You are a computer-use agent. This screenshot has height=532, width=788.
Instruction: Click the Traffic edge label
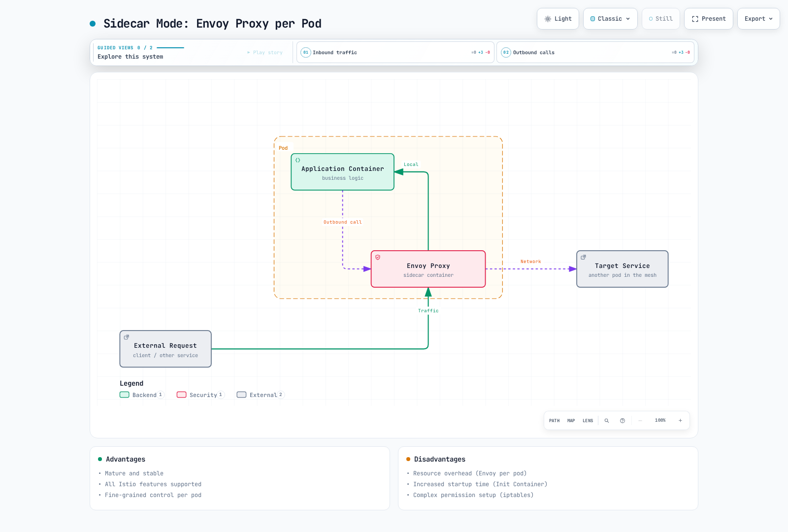click(x=428, y=311)
